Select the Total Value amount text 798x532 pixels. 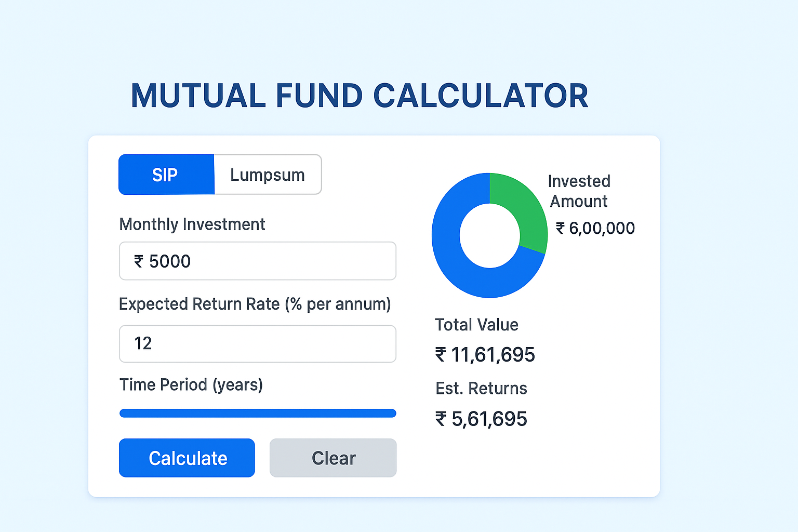coord(484,354)
